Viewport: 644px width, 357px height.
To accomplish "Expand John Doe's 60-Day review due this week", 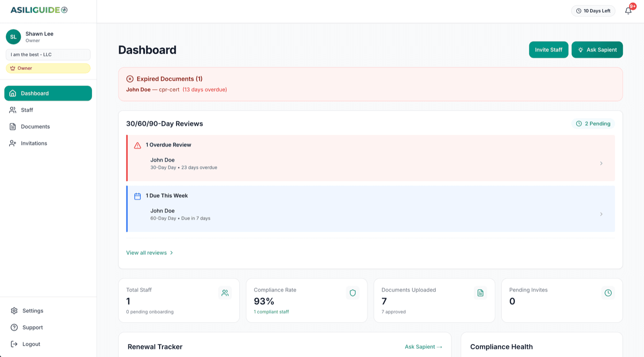I will 601,214.
